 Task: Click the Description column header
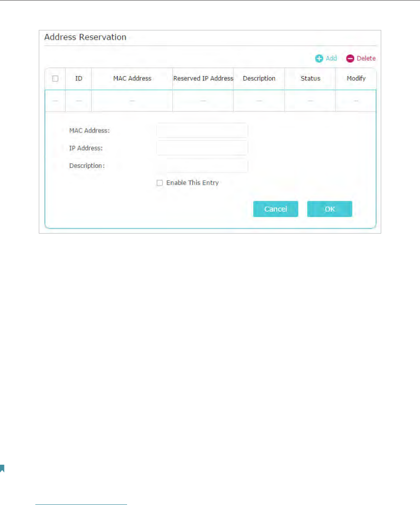click(259, 78)
